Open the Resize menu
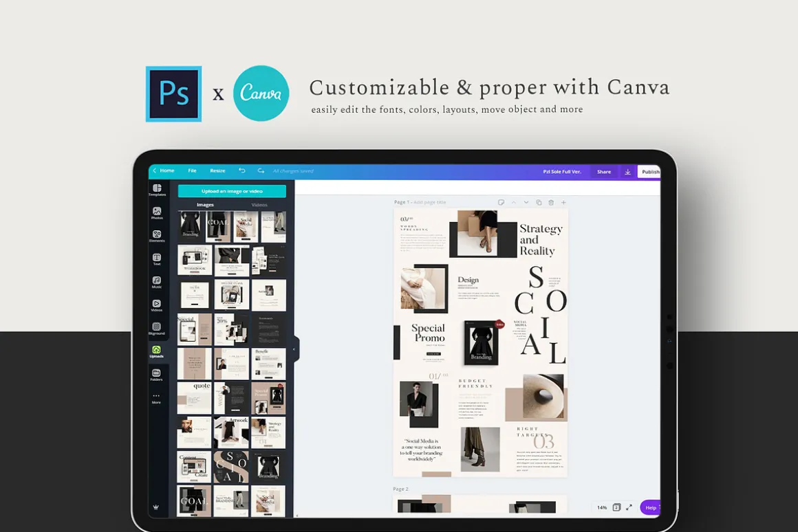 click(x=218, y=171)
